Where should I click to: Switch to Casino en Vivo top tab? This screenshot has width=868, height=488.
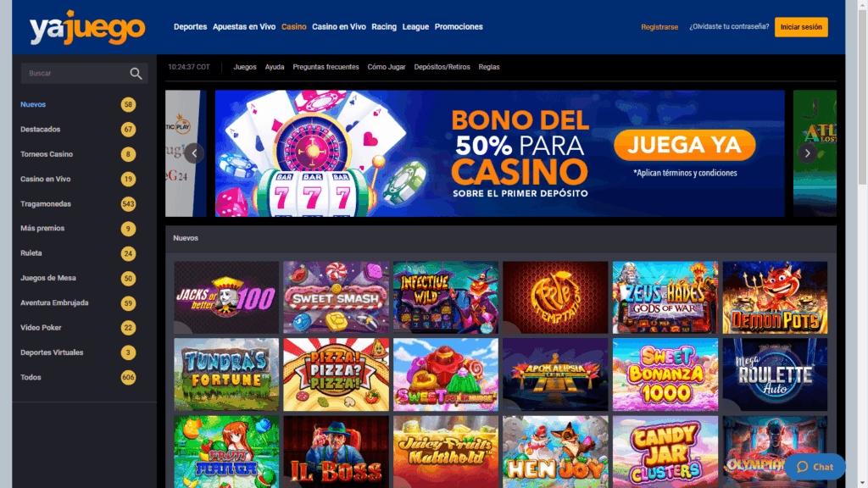[339, 26]
